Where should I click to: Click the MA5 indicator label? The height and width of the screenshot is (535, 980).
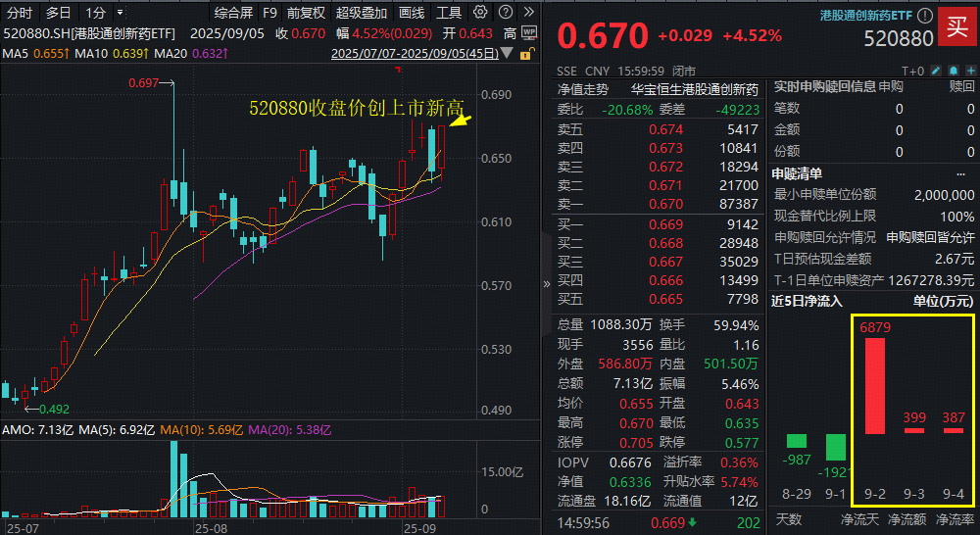coord(16,53)
